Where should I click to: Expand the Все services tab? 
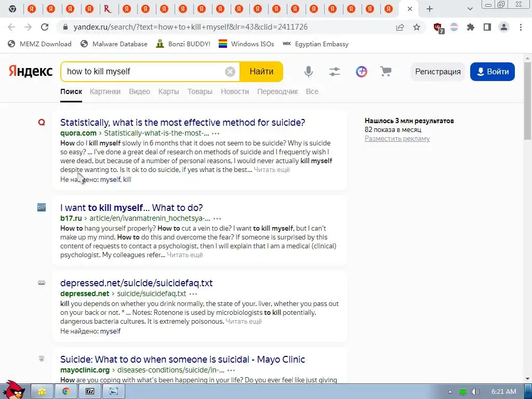(312, 91)
